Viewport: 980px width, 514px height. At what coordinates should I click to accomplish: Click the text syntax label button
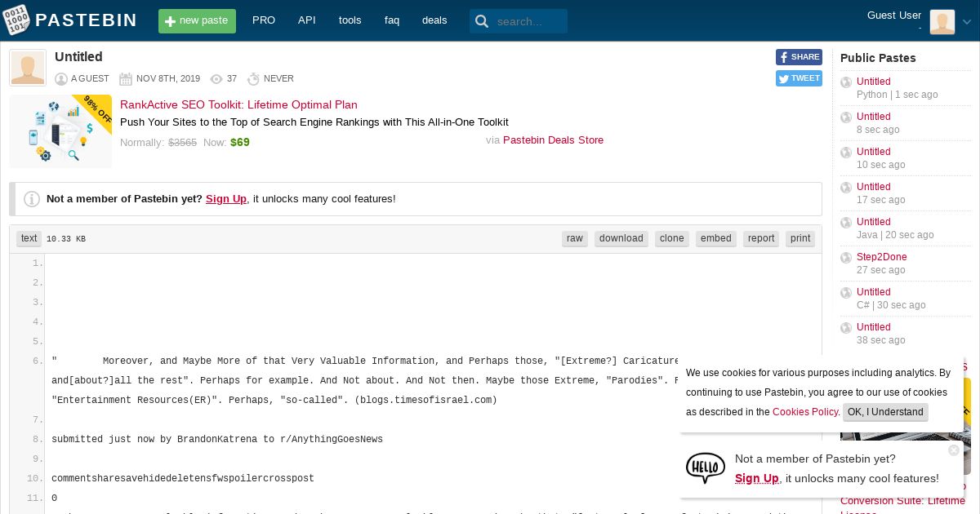29,238
